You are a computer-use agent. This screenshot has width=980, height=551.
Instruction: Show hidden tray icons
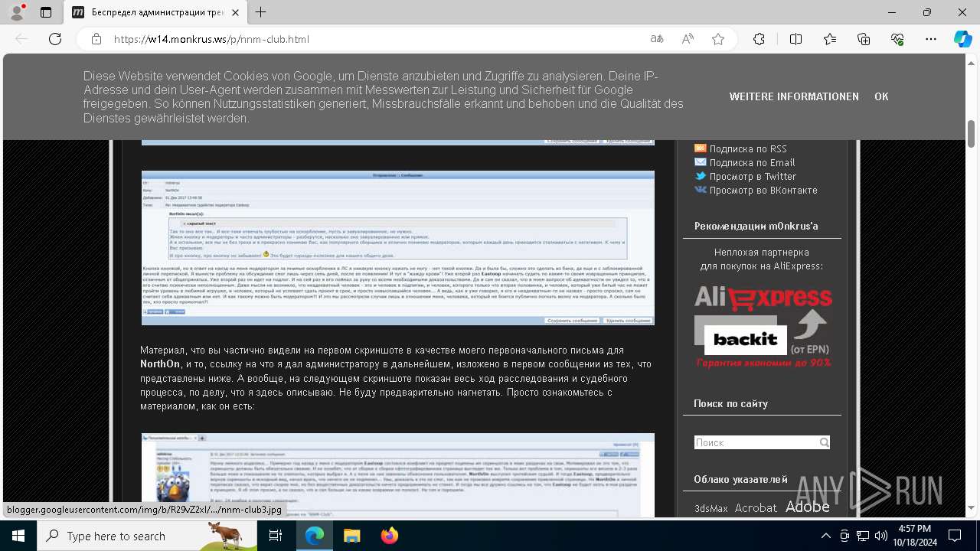[x=825, y=536]
